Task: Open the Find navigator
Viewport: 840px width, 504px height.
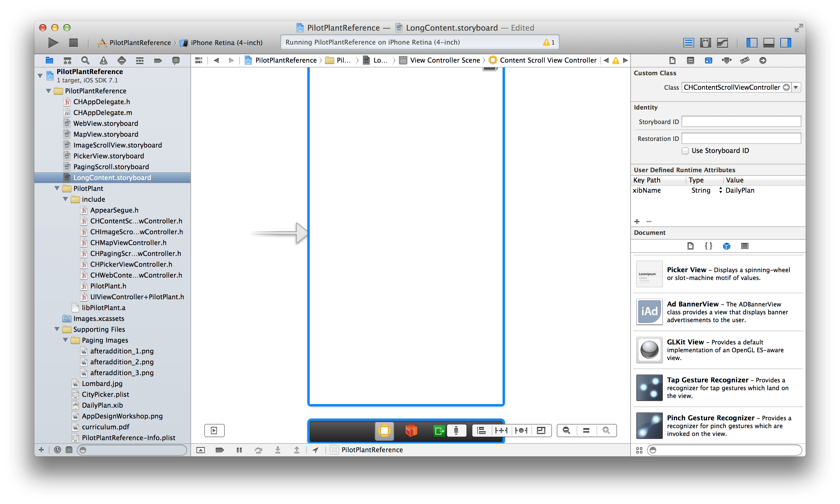Action: pyautogui.click(x=85, y=61)
